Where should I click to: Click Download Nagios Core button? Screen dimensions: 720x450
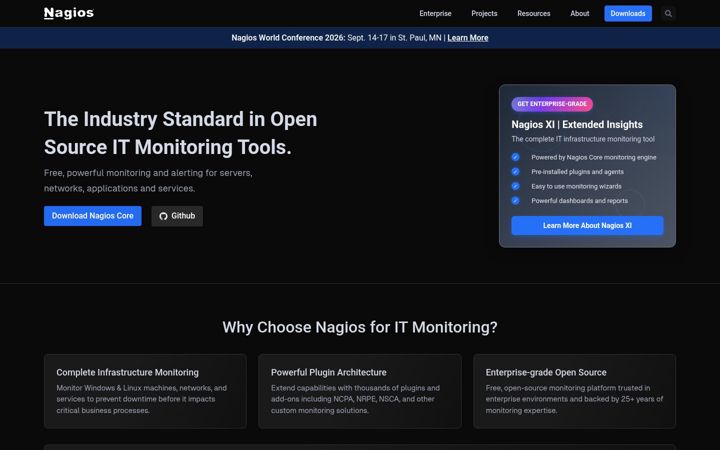pyautogui.click(x=92, y=216)
